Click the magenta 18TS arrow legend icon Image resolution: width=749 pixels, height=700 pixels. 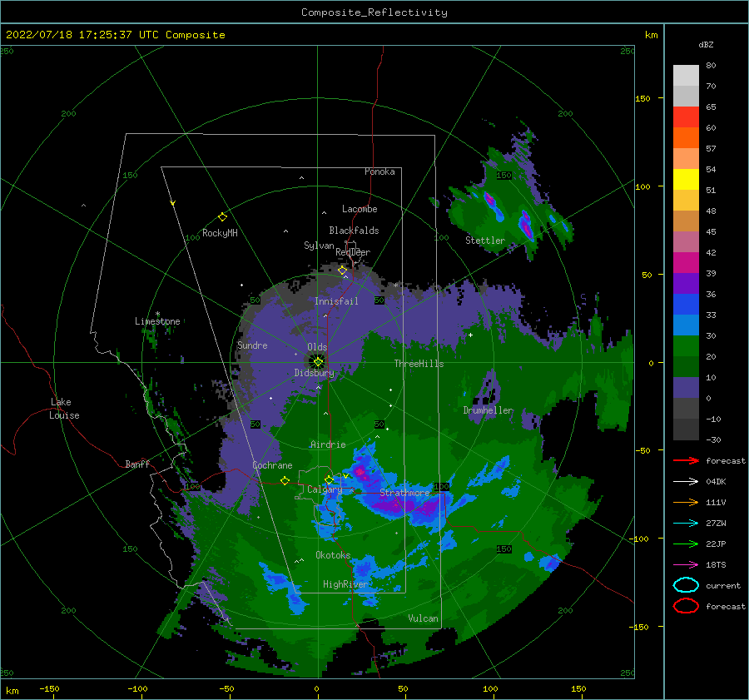pos(686,565)
